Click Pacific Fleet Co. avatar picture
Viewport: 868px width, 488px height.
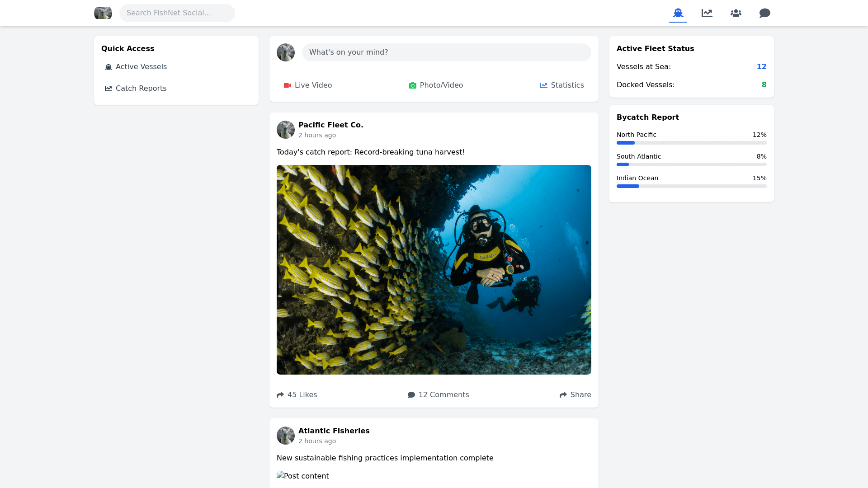286,130
